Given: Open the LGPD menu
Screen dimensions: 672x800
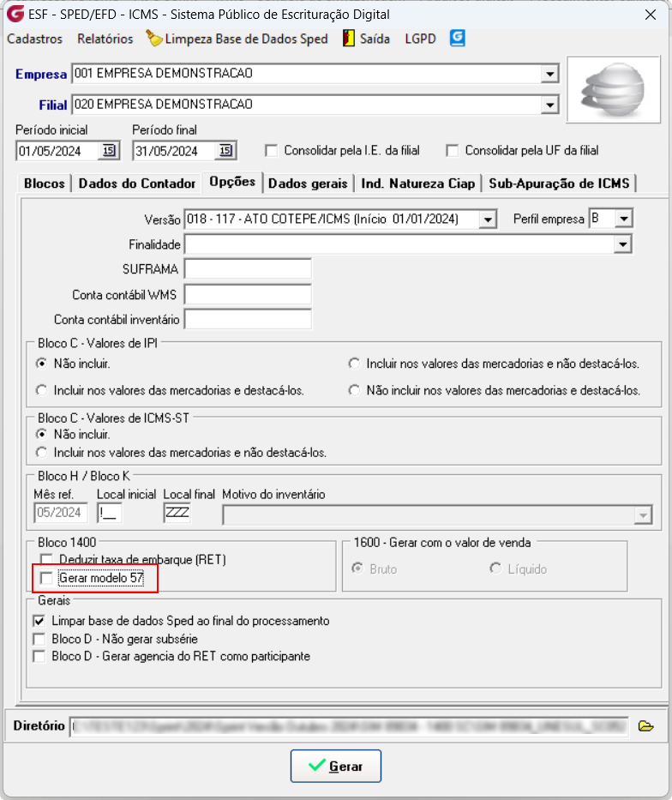Looking at the screenshot, I should tap(420, 39).
